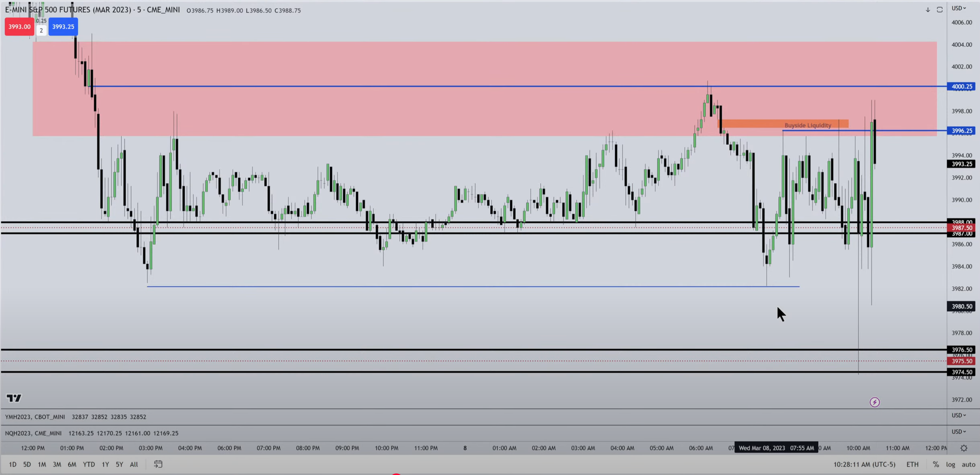Click the 4000.25 blue price label
The image size is (980, 475).
(x=961, y=86)
